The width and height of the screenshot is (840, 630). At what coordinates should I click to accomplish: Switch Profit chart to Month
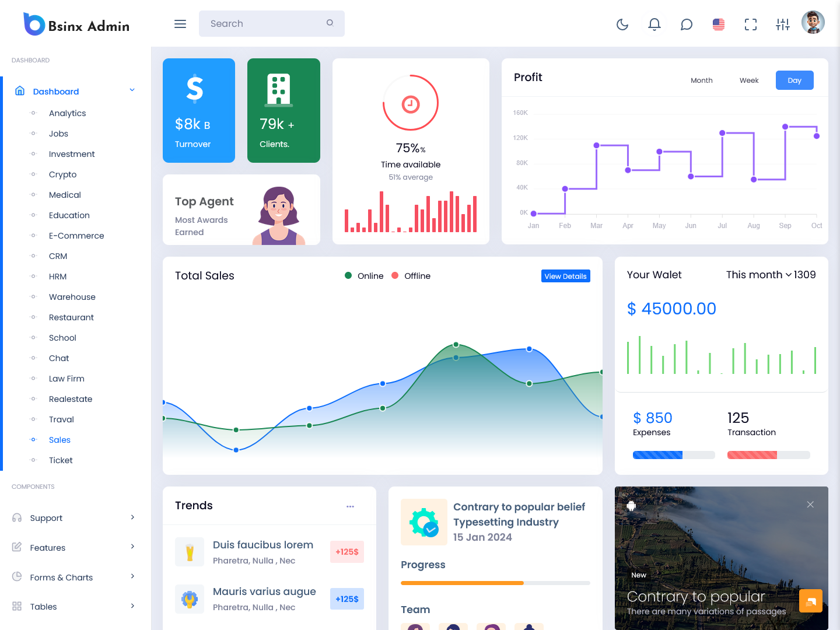702,80
